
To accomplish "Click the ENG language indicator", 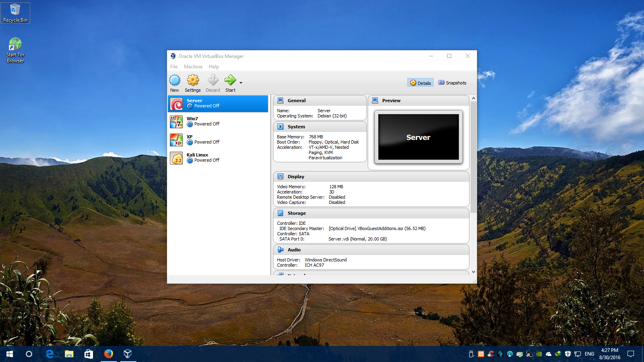I will (x=589, y=354).
